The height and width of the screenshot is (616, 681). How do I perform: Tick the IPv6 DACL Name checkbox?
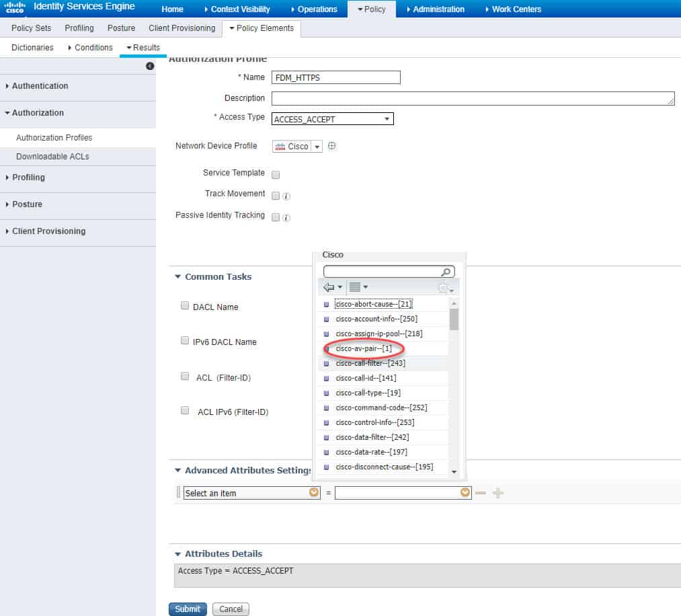(185, 340)
